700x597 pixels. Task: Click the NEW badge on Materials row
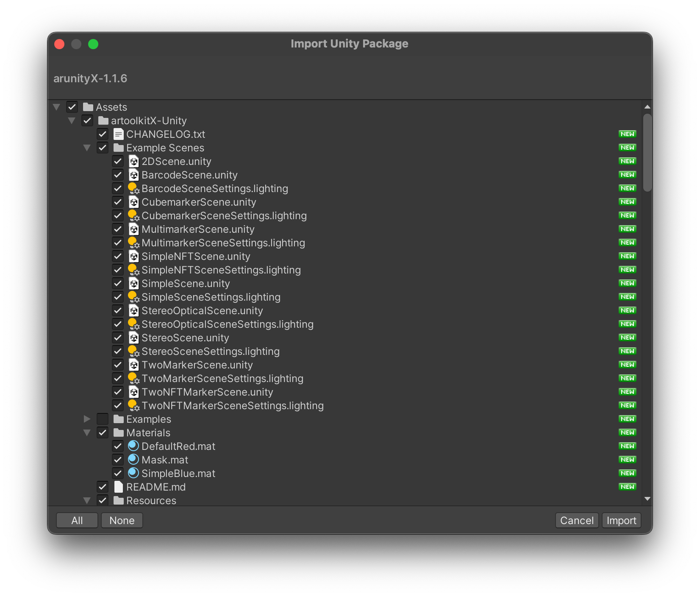point(627,432)
